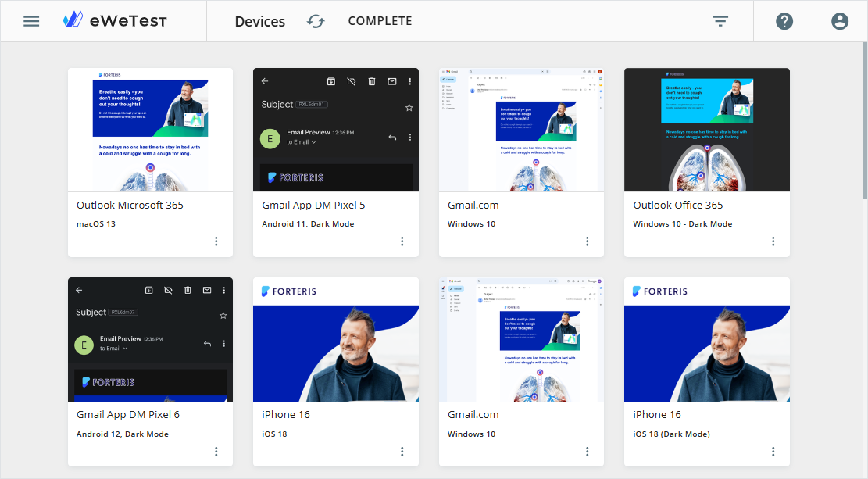Click the eWeTest logo
Viewport: 868px width, 479px height.
115,21
